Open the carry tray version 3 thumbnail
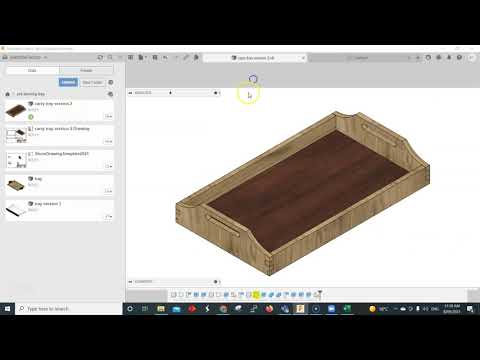Screen dimensions: 480x360 coord(16,111)
